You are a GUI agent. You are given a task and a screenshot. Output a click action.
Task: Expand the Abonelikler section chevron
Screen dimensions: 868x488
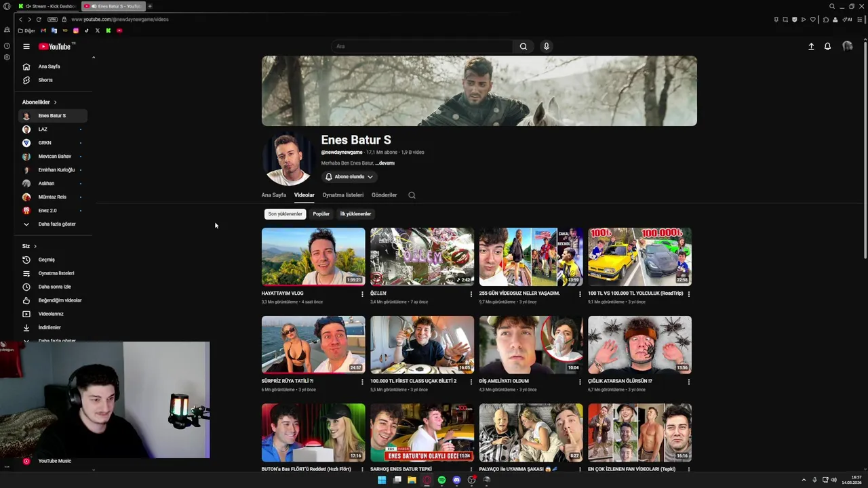point(55,102)
